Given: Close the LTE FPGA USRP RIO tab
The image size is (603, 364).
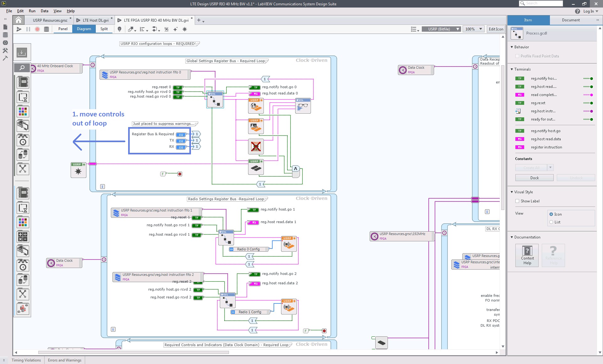Looking at the screenshot, I should pos(192,18).
